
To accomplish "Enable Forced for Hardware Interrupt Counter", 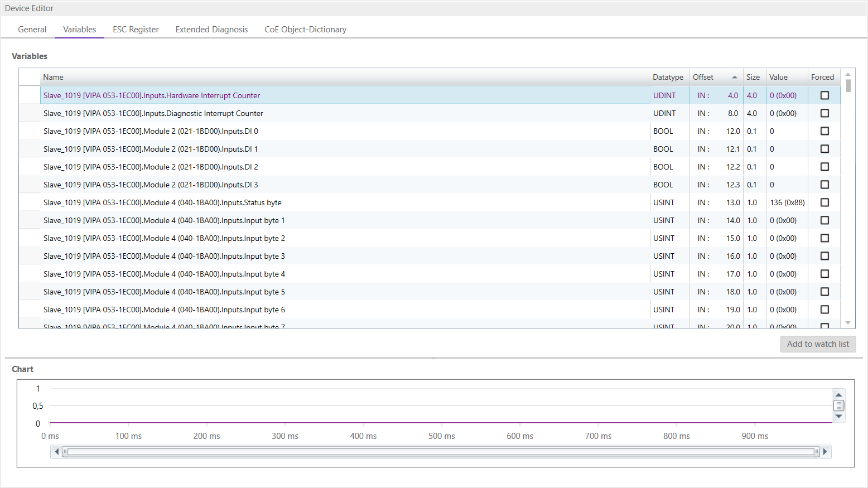I will 824,95.
